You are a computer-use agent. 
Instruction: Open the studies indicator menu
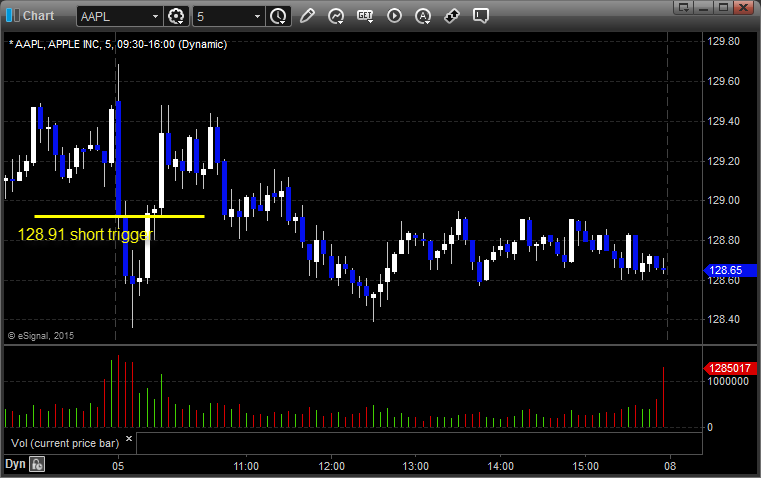pyautogui.click(x=336, y=16)
